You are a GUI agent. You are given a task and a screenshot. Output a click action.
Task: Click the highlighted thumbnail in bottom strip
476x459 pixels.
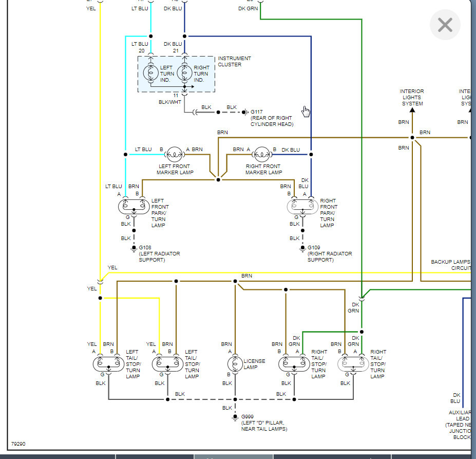(233, 456)
